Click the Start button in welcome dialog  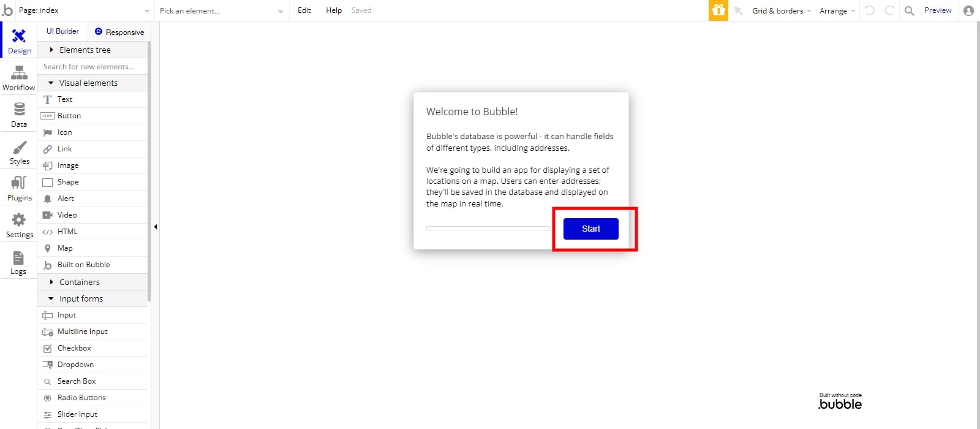pos(590,229)
